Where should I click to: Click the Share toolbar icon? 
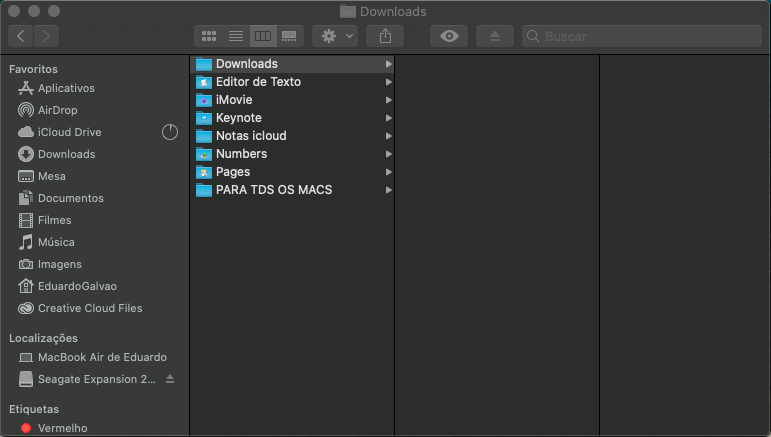click(x=385, y=36)
